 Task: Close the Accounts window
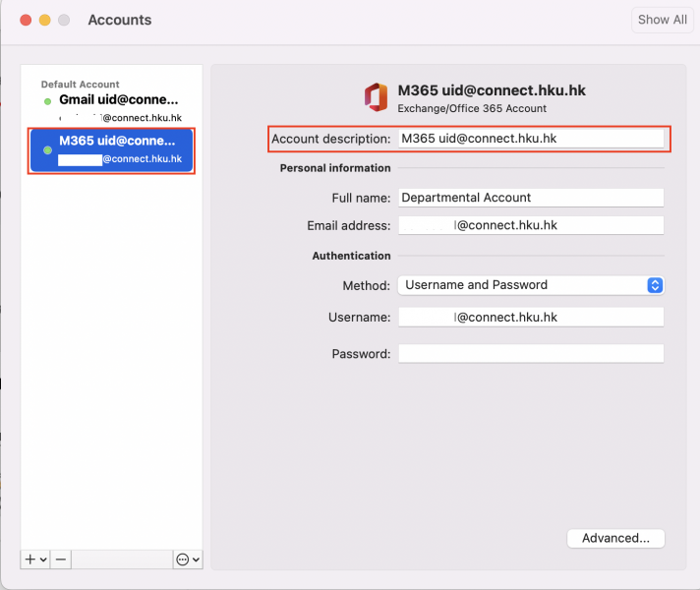[26, 20]
